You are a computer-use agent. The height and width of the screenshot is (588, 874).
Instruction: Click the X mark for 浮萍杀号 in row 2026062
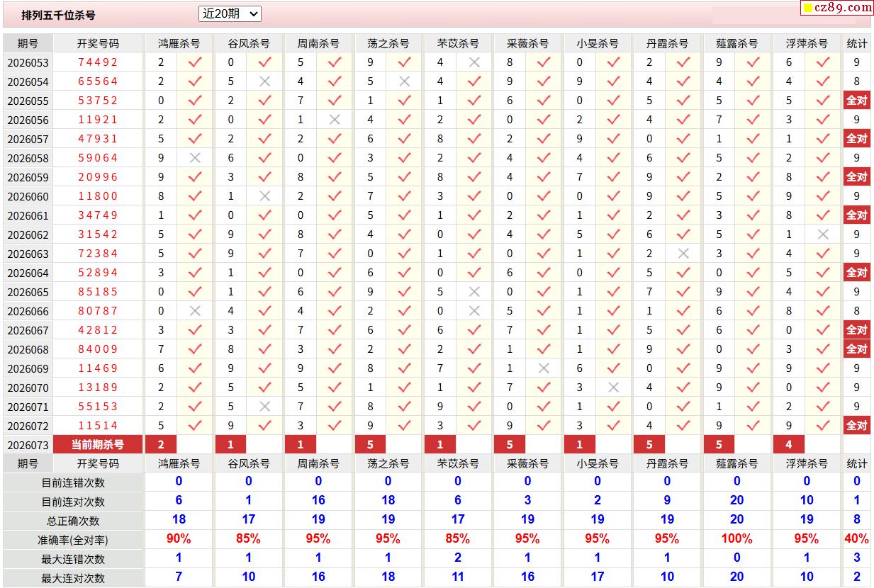[x=822, y=234]
